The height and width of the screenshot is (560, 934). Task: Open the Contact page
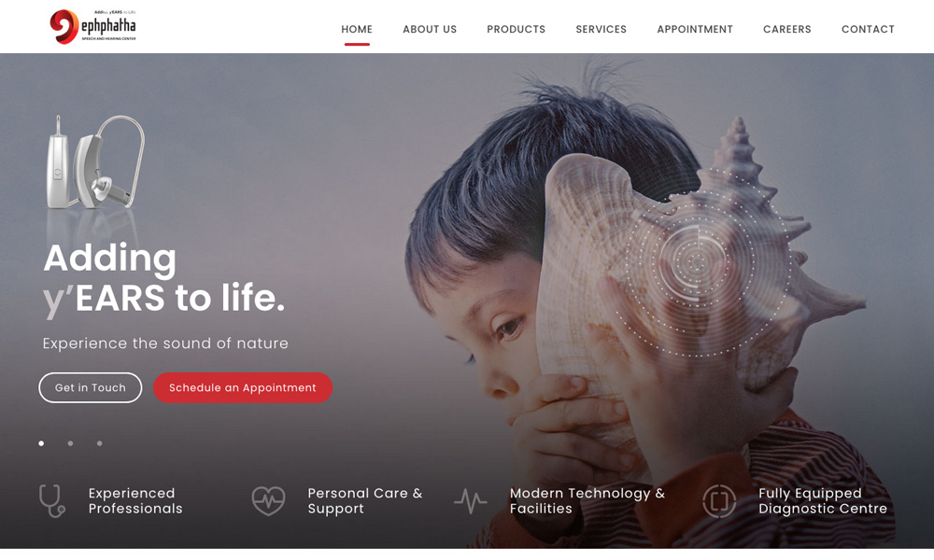click(x=868, y=29)
